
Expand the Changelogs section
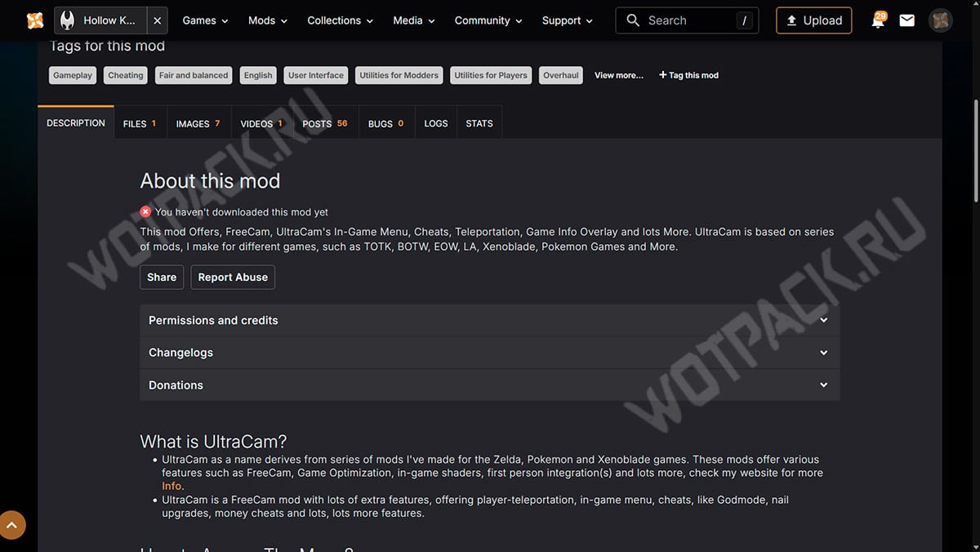click(489, 353)
